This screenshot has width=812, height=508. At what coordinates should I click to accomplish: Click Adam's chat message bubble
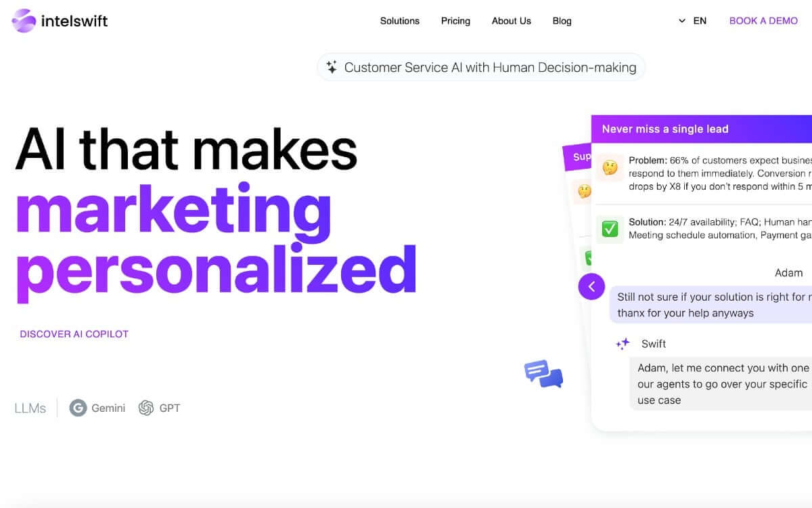click(710, 305)
